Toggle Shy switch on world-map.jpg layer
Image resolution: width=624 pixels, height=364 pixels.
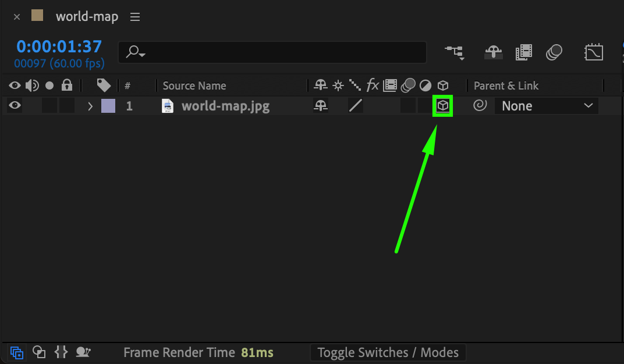point(320,106)
